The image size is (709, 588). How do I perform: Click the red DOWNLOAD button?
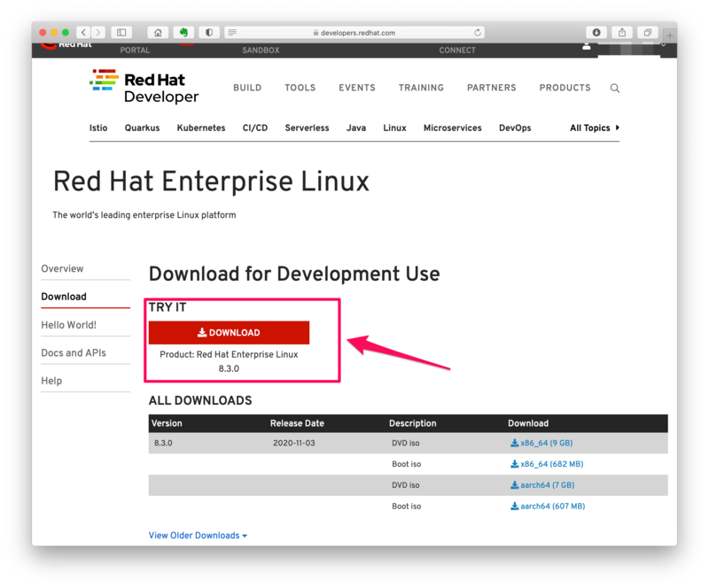(x=229, y=333)
